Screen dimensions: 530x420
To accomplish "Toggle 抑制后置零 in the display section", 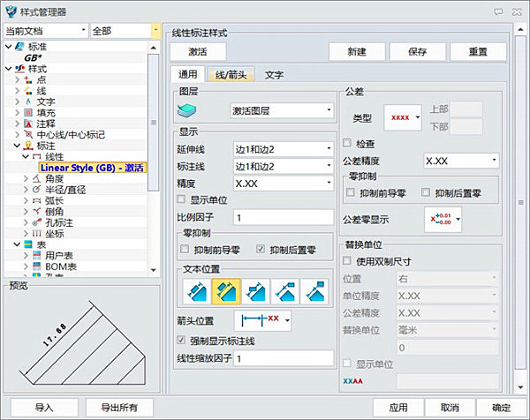I will [259, 251].
